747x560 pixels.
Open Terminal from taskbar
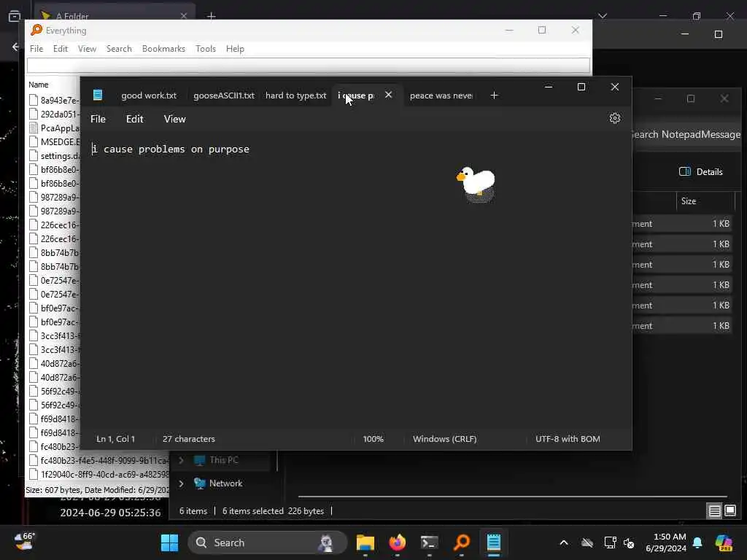pos(429,542)
